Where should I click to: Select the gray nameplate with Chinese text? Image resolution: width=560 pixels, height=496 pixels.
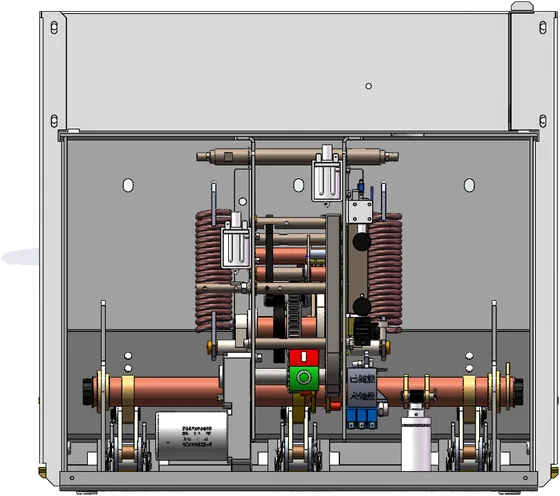coord(362,388)
